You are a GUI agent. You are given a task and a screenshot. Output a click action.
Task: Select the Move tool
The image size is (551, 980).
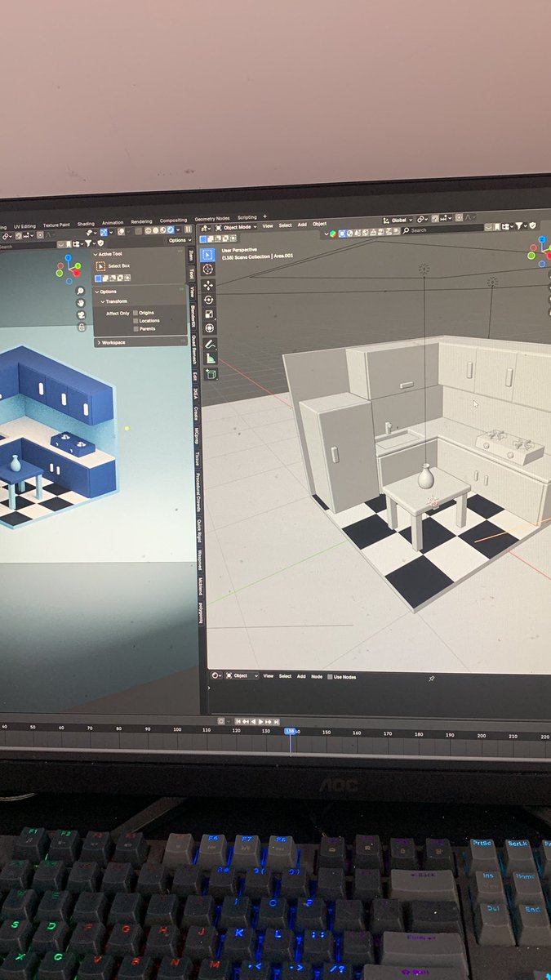(208, 285)
